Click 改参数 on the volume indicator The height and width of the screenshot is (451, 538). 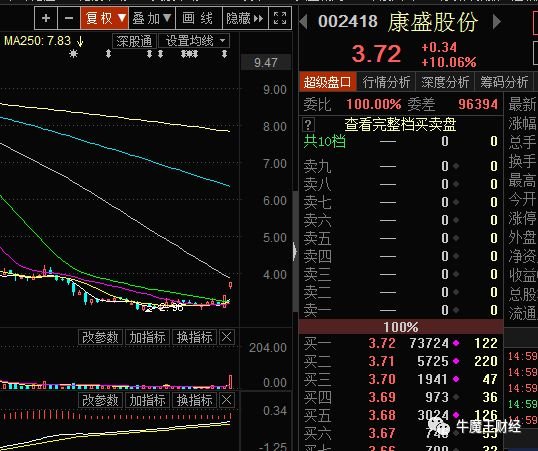pyautogui.click(x=100, y=337)
